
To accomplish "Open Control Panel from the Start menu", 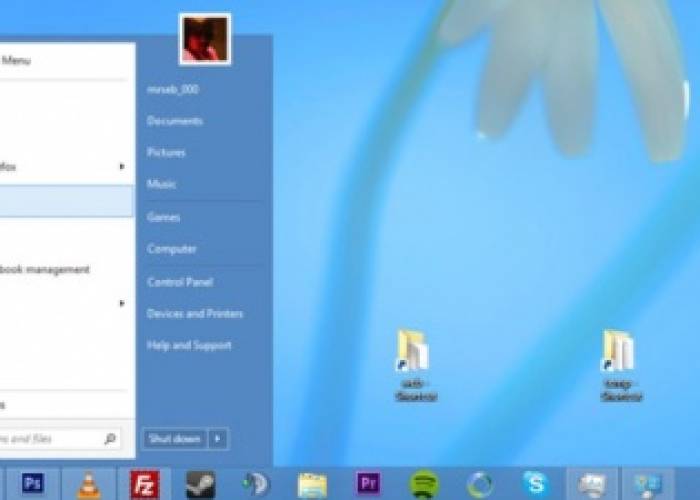I will 180,282.
